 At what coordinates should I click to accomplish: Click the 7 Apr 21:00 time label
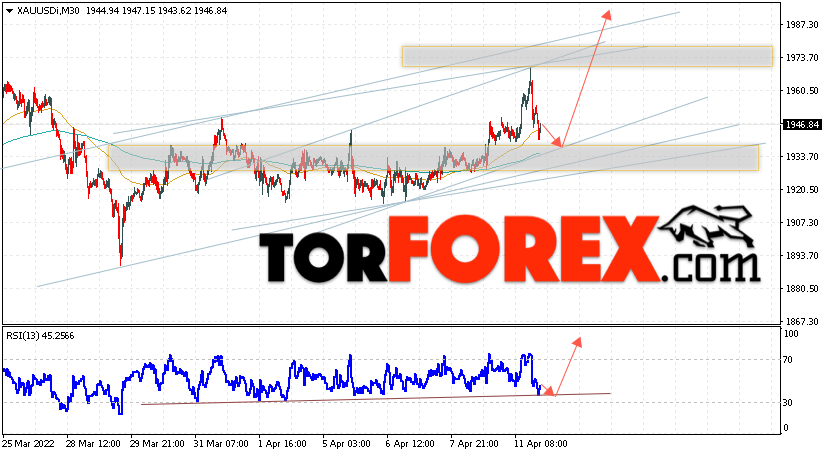pos(475,443)
